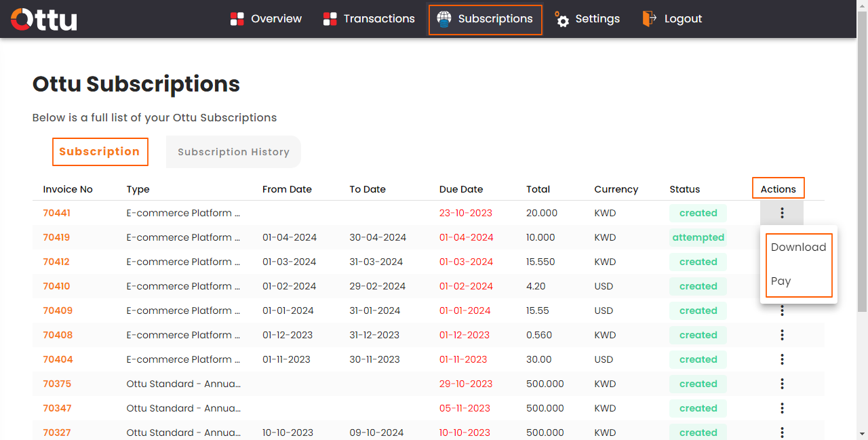This screenshot has height=440, width=868.
Task: Click Type cell of invoice 70375
Action: [183, 384]
